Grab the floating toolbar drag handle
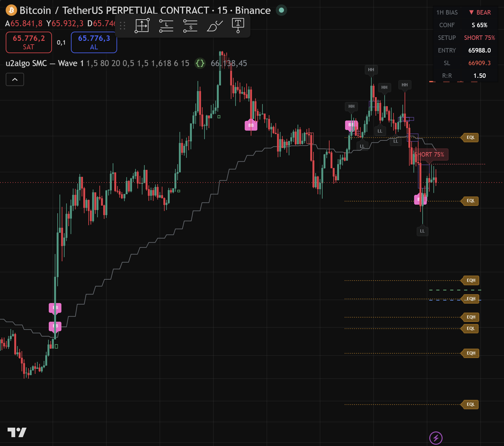504x446 pixels. 123,26
